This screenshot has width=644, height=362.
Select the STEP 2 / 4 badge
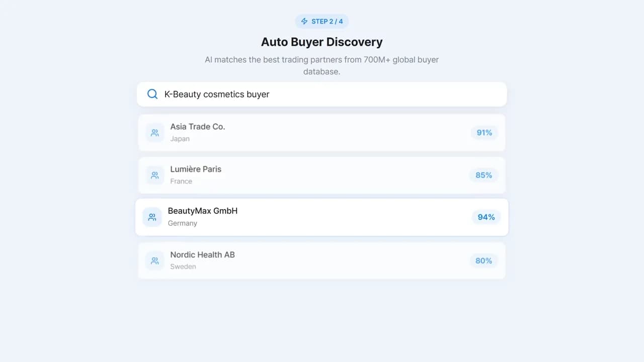point(322,21)
